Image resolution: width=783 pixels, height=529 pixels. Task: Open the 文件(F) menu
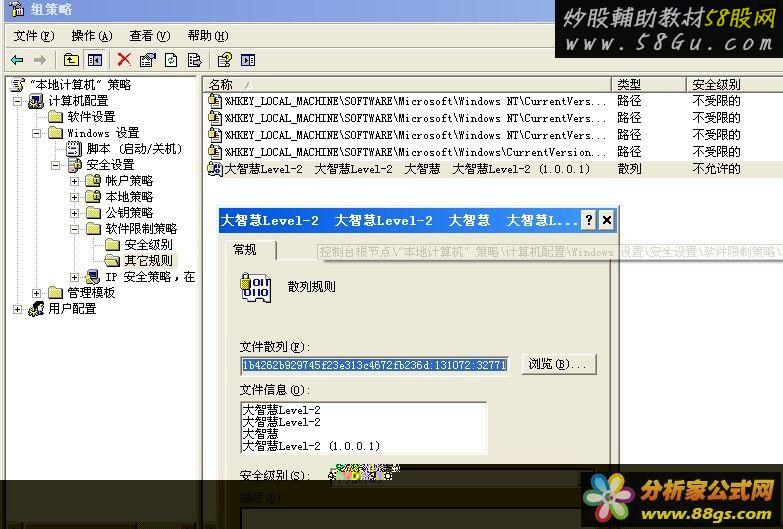tap(34, 36)
